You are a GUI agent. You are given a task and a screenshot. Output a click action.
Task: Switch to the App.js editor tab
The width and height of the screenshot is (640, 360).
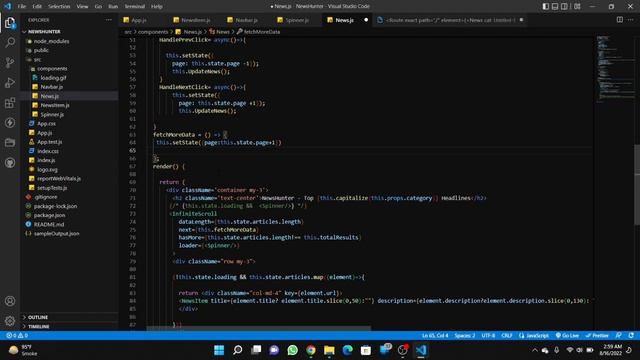point(138,20)
